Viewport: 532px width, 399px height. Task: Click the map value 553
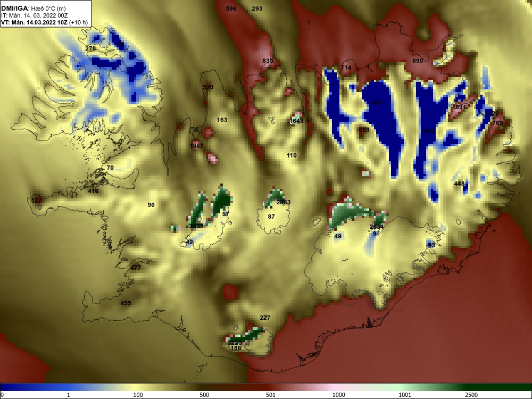tap(364, 130)
